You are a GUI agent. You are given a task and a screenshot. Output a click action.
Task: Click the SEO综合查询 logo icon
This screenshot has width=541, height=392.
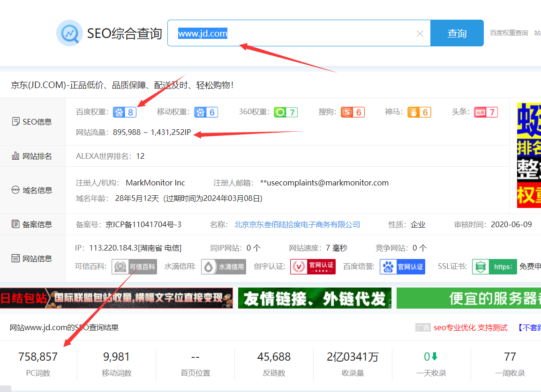click(x=69, y=33)
